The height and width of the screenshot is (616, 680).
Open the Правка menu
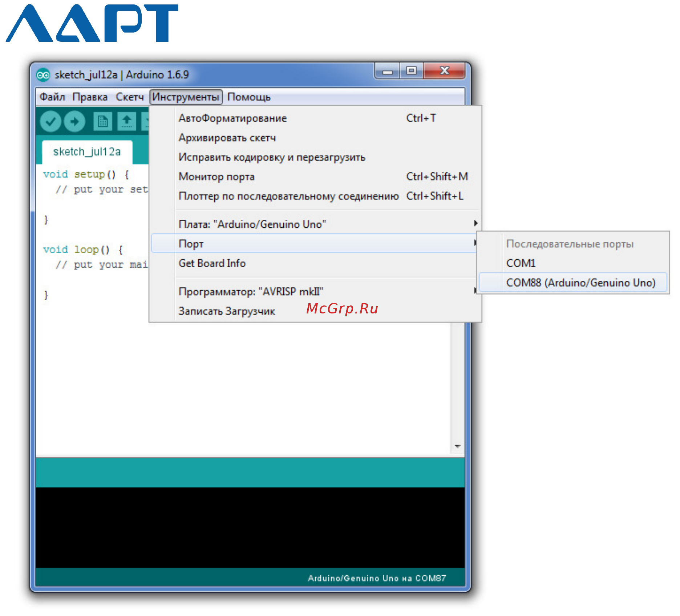[90, 97]
